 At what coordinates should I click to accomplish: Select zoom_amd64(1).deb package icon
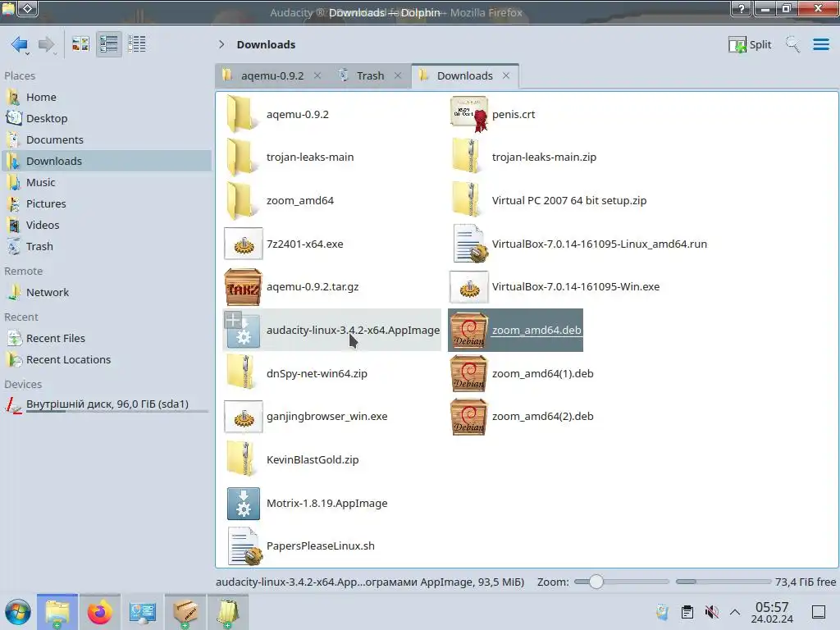coord(468,373)
